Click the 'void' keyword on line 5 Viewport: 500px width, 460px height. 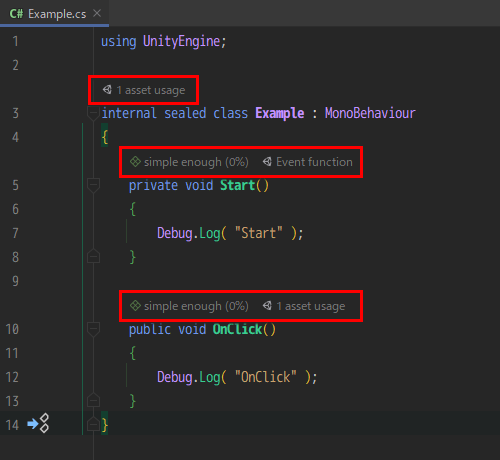[x=199, y=185]
